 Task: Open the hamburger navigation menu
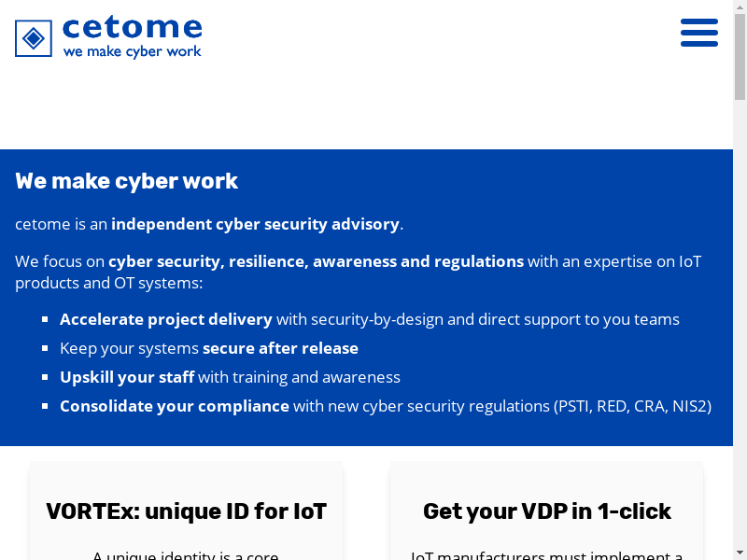coord(699,33)
